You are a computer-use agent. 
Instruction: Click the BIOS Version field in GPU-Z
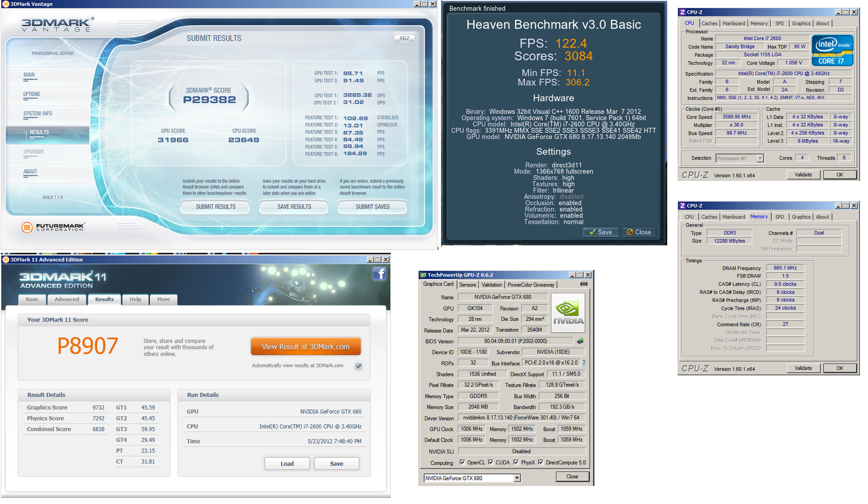tap(515, 342)
